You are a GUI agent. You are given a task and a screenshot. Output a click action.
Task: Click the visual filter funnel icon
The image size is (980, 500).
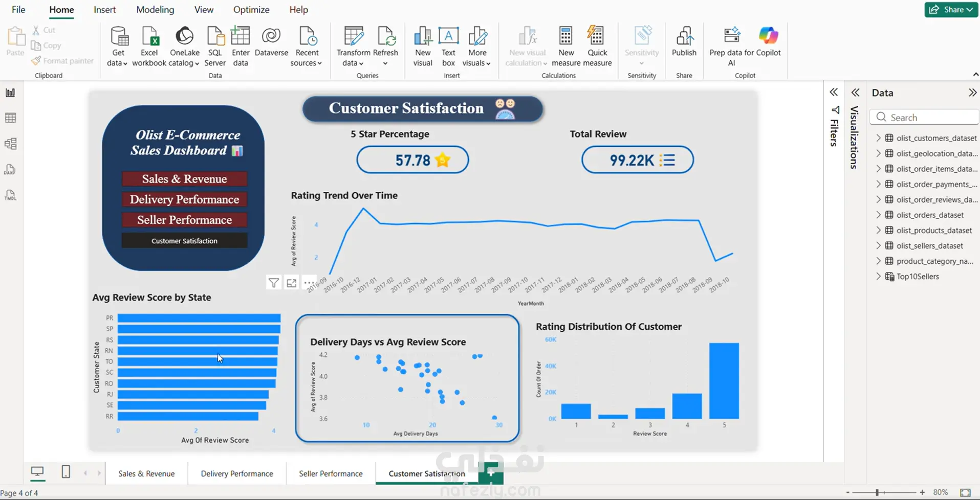pos(274,283)
